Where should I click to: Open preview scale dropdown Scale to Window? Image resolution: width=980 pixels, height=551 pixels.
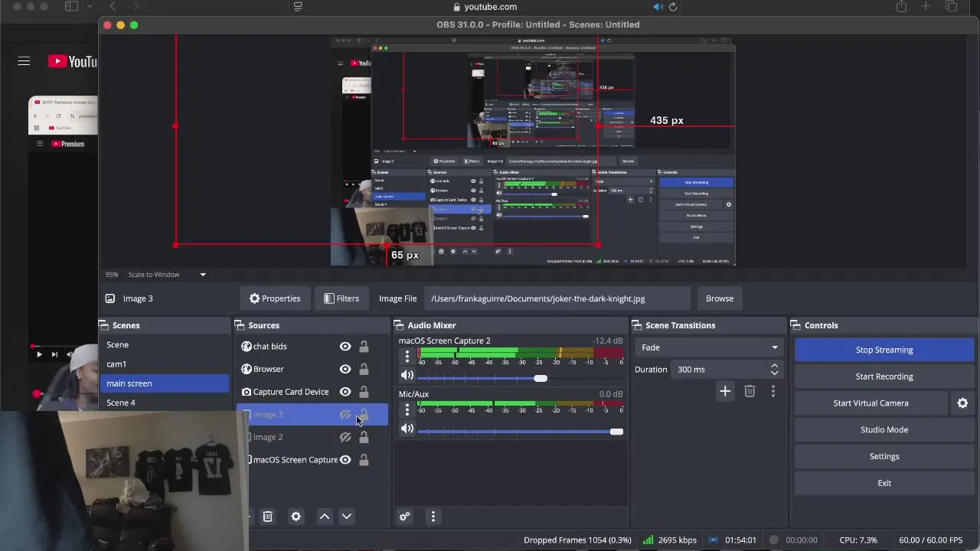coord(167,275)
